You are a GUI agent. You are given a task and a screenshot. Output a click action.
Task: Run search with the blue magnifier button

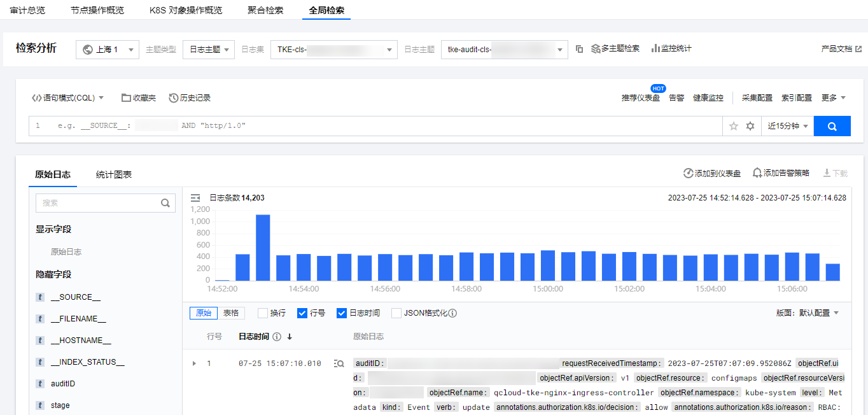(x=832, y=126)
